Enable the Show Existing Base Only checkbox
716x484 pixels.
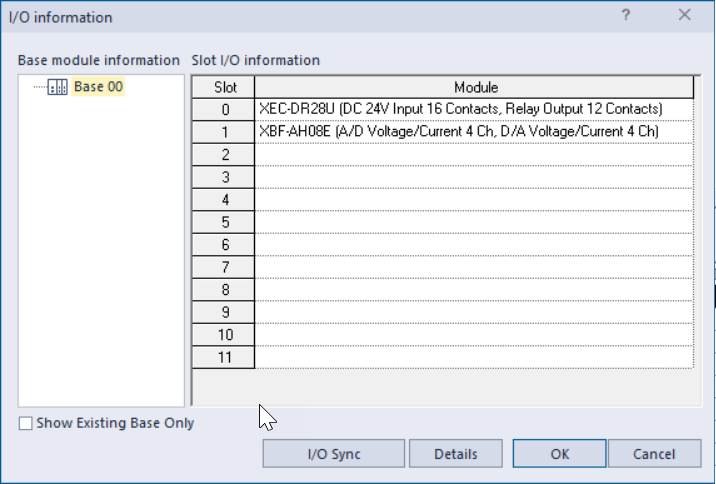26,423
